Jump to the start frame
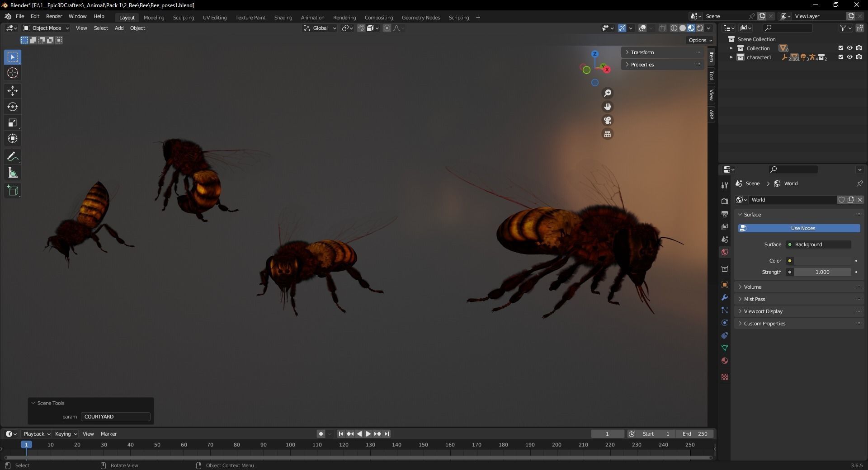868x470 pixels. click(341, 434)
